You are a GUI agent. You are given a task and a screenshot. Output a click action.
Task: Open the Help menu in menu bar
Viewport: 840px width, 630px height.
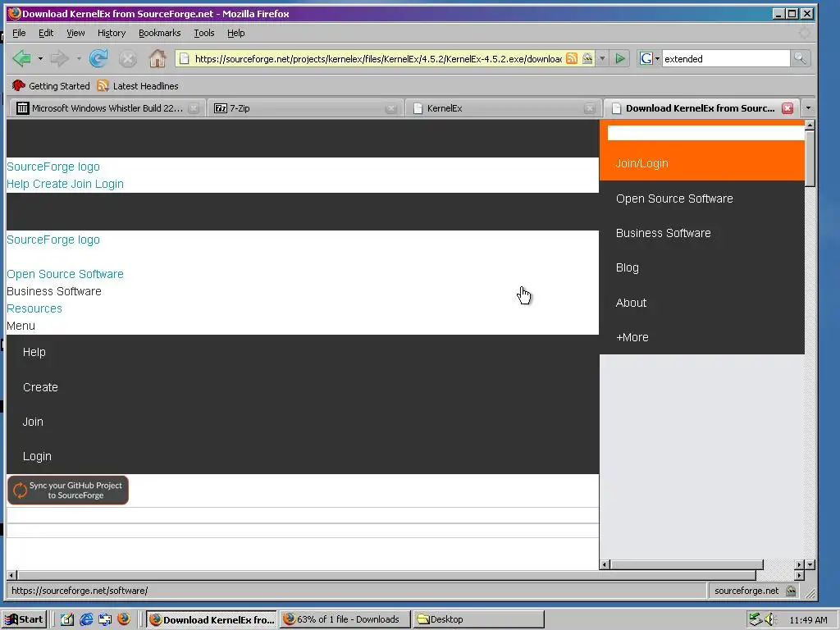(235, 33)
